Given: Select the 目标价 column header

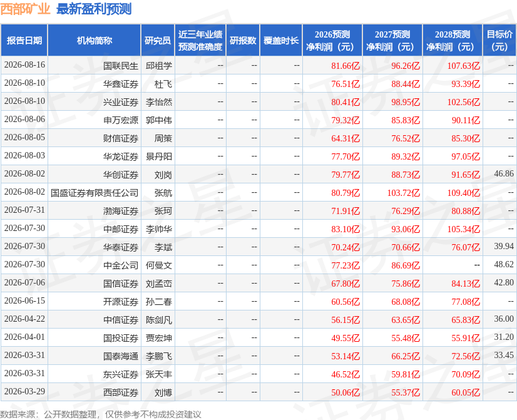Looking at the screenshot, I should pyautogui.click(x=499, y=40).
